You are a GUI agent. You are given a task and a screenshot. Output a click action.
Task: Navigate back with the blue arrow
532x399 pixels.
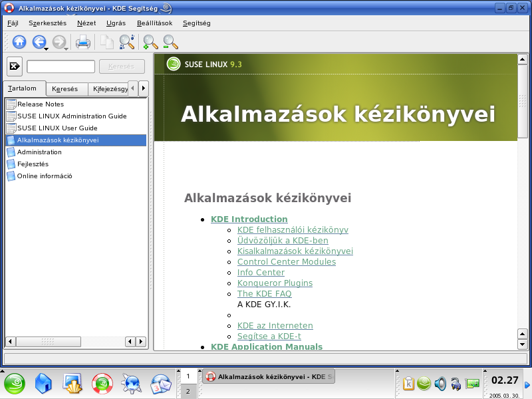(39, 42)
